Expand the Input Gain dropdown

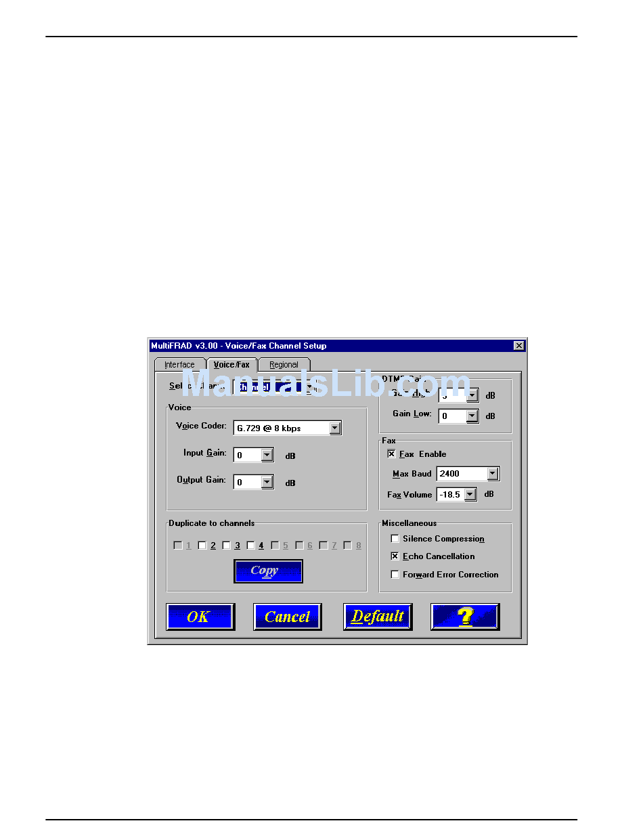(x=267, y=456)
